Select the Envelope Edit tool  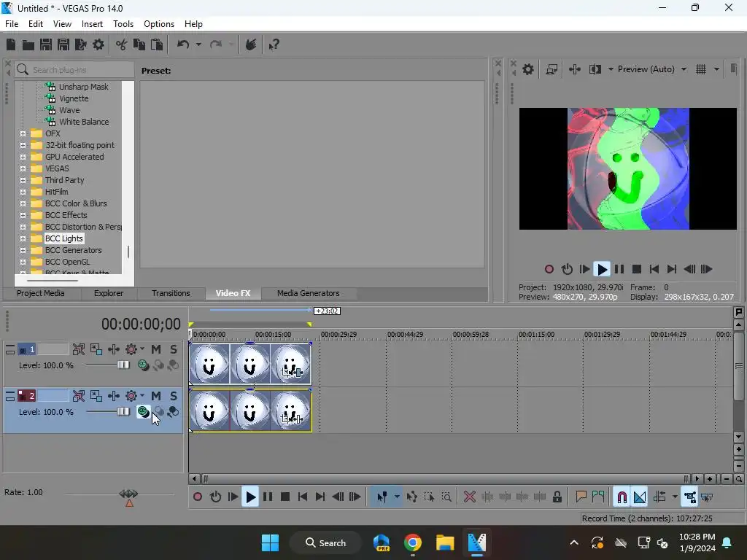click(411, 497)
